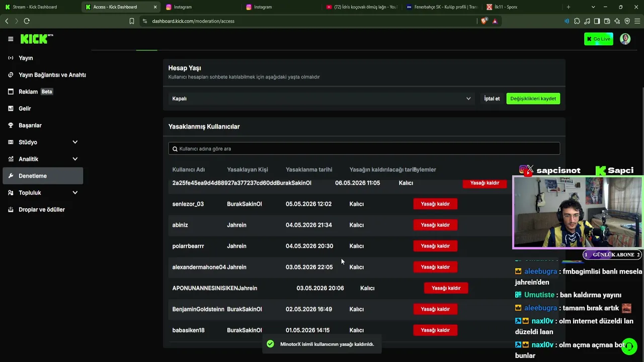Bookmark this page
This screenshot has width=644, height=362.
pos(132,21)
